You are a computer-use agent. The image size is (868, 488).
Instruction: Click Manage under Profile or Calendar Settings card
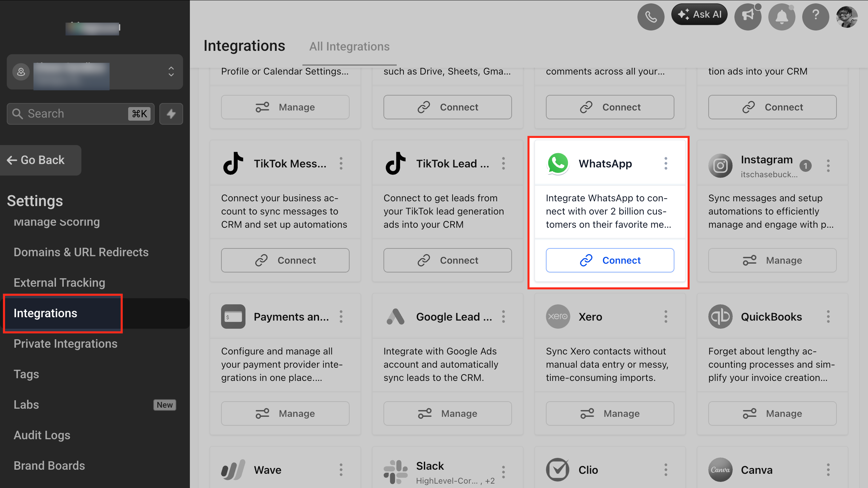pyautogui.click(x=285, y=107)
